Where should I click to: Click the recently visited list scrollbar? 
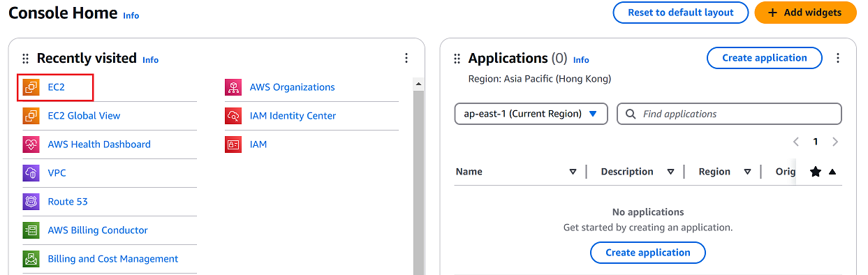pyautogui.click(x=419, y=183)
